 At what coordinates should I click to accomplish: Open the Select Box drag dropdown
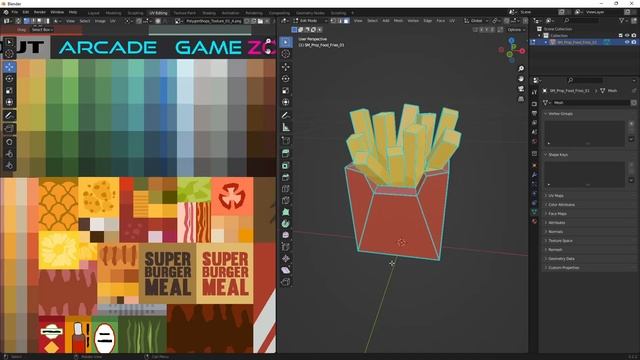pos(42,30)
